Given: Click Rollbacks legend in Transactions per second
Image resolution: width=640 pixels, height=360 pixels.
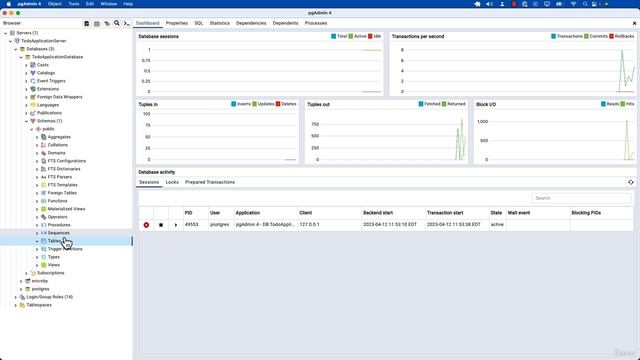Looking at the screenshot, I should pos(622,36).
